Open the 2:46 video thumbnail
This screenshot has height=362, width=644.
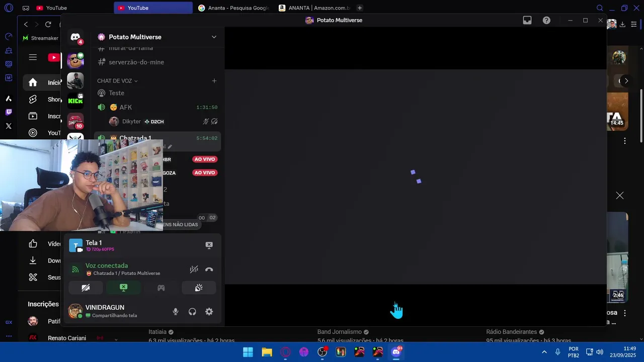617,257
